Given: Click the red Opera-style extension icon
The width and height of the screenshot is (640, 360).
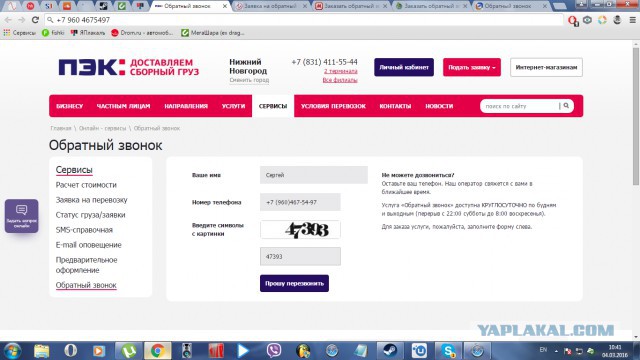Looking at the screenshot, I should [x=573, y=20].
